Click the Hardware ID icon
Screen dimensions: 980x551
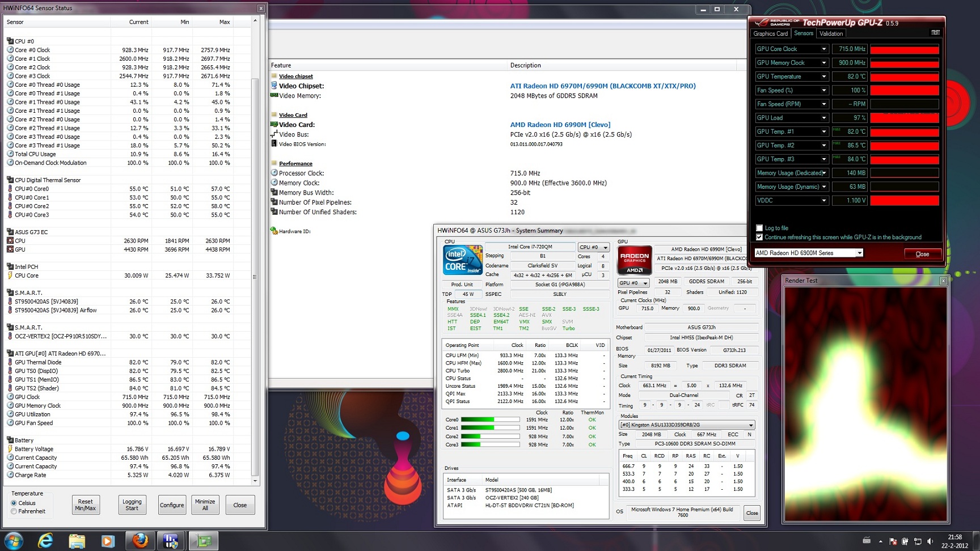[x=274, y=231]
